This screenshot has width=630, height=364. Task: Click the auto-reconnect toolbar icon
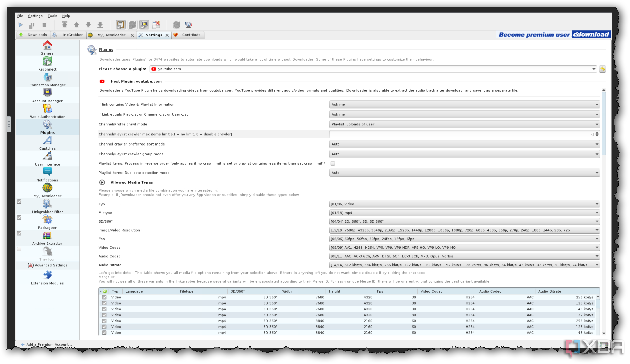click(x=133, y=25)
